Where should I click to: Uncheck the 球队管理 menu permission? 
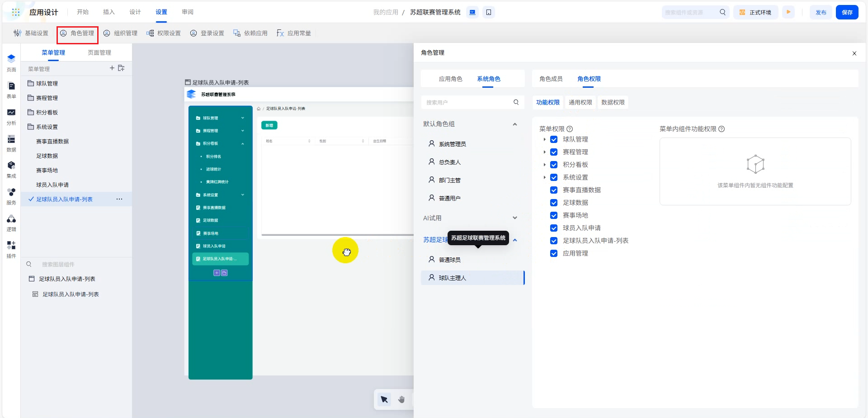click(554, 139)
